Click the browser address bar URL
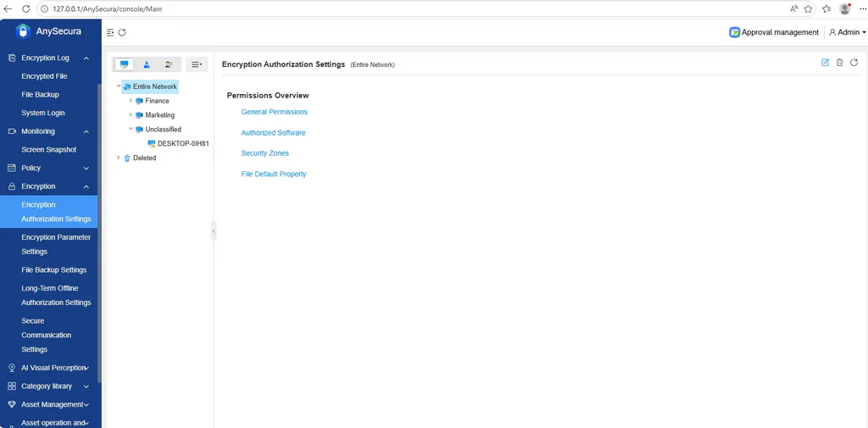The image size is (868, 428). click(108, 8)
